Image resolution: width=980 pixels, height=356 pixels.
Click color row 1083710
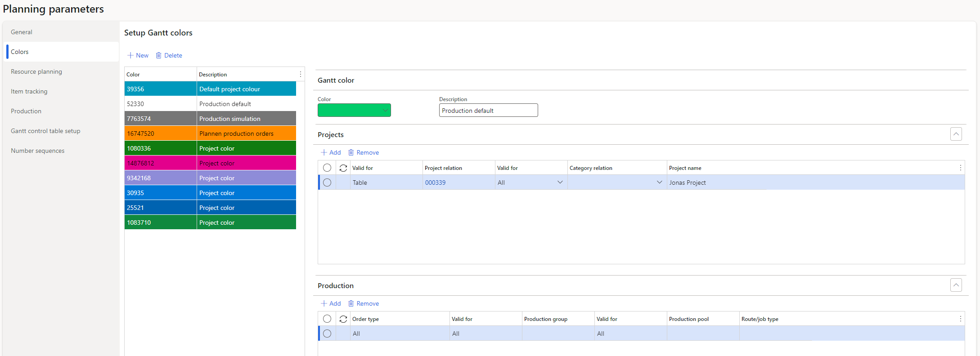[210, 222]
